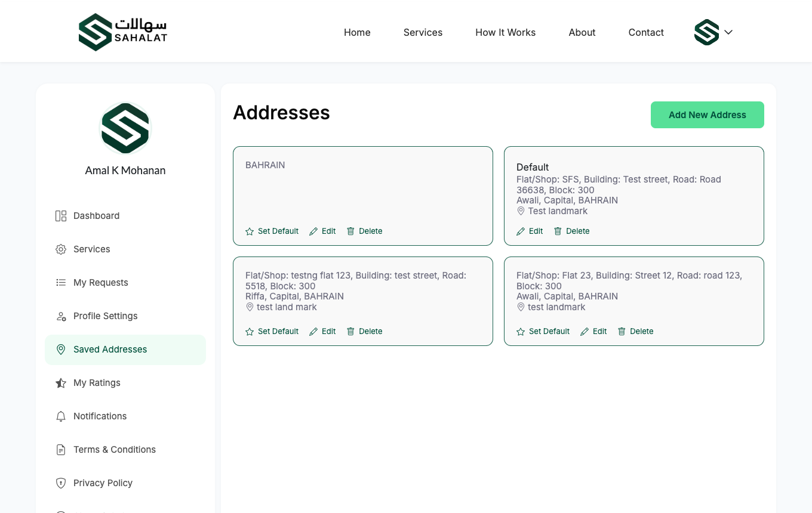The image size is (812, 513).
Task: Click the sidebar profile picture
Action: point(125,128)
